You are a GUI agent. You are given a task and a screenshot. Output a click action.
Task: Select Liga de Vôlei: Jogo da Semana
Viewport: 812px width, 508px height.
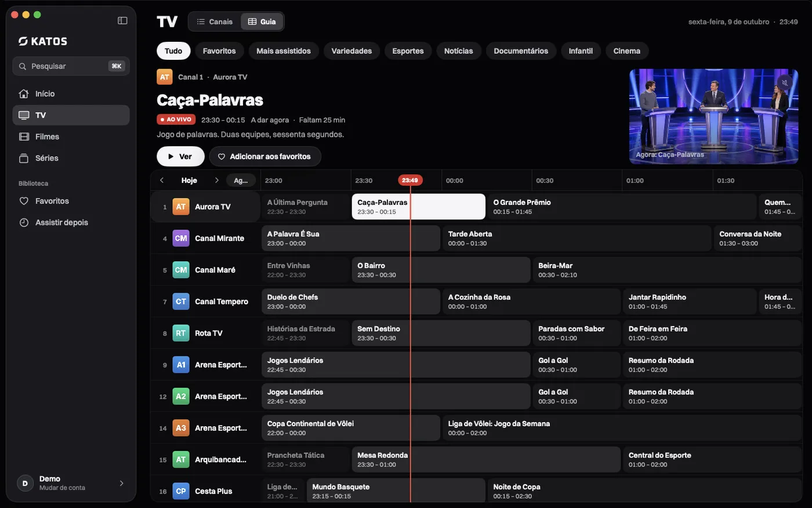pos(622,428)
